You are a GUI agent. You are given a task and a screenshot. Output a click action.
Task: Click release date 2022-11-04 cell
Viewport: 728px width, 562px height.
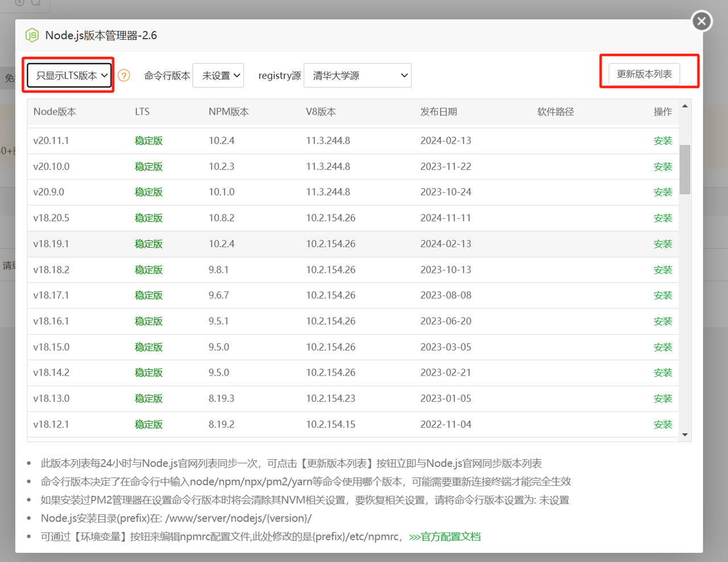click(x=446, y=424)
